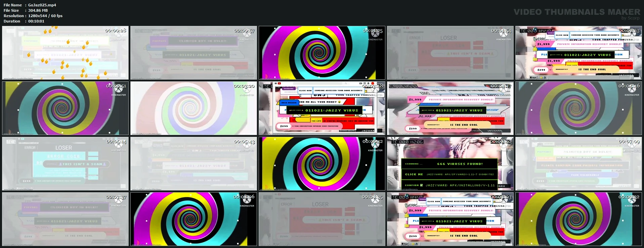Select the faded frame at 00:05:43

pos(194,164)
